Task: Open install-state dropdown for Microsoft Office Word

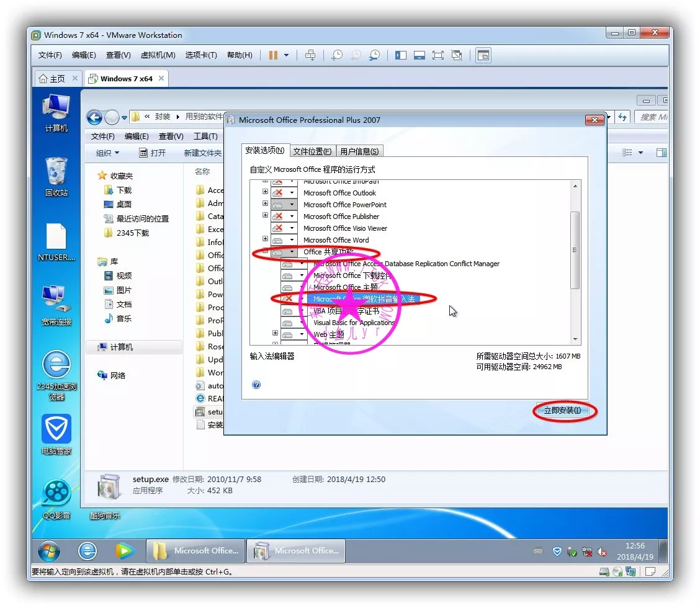Action: pyautogui.click(x=292, y=240)
